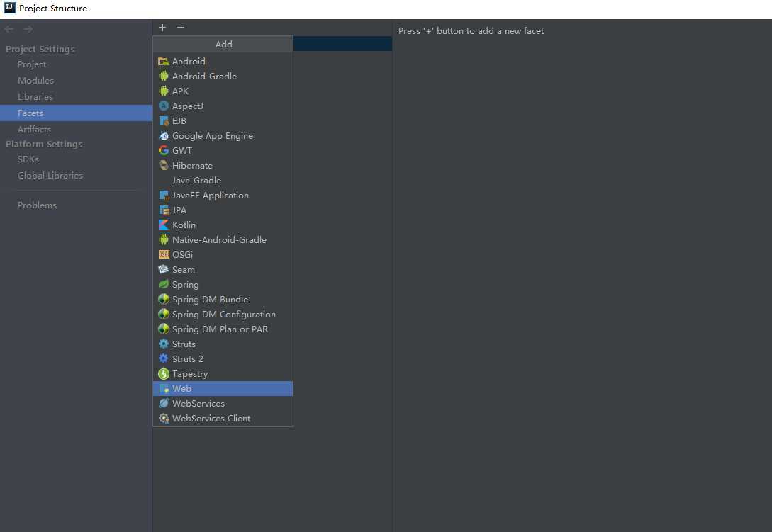Select Google App Engine facet
Viewport: 772px width, 532px height.
(223, 136)
